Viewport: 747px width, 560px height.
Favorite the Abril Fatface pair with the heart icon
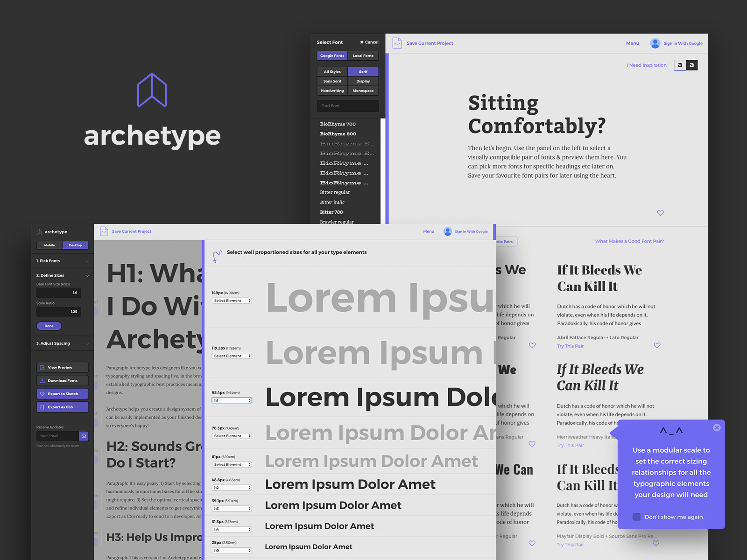(657, 345)
